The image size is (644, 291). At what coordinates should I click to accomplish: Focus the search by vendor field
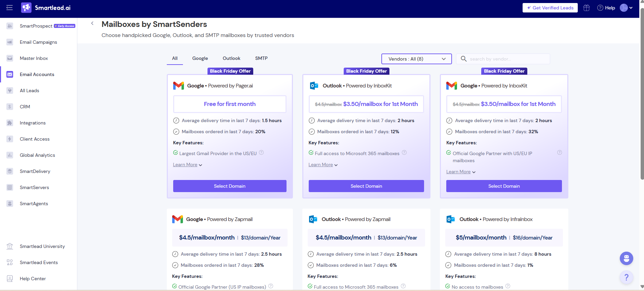pyautogui.click(x=503, y=59)
